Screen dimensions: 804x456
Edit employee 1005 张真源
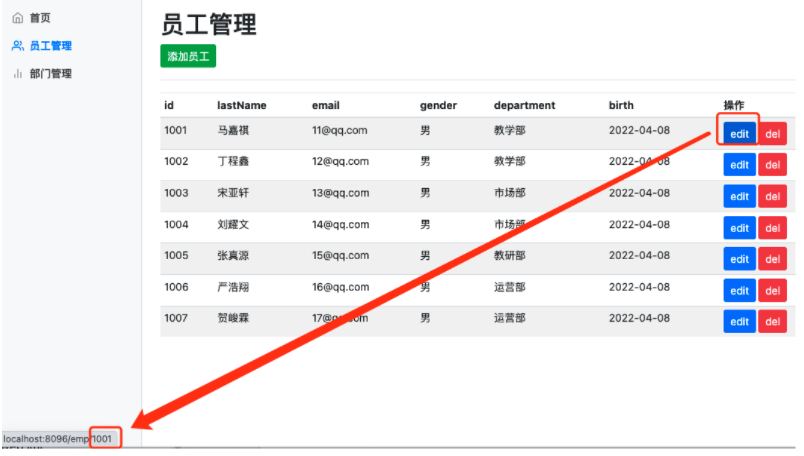pos(739,259)
